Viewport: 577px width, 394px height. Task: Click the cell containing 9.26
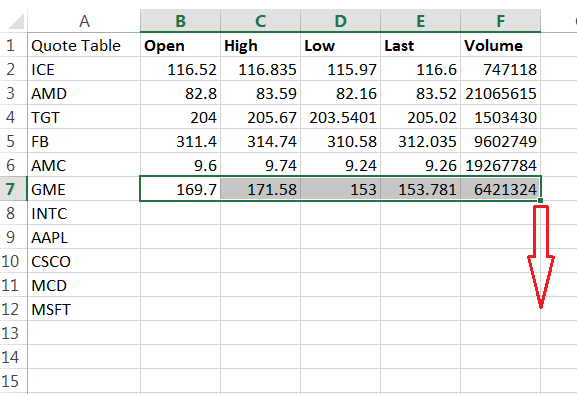(x=421, y=165)
